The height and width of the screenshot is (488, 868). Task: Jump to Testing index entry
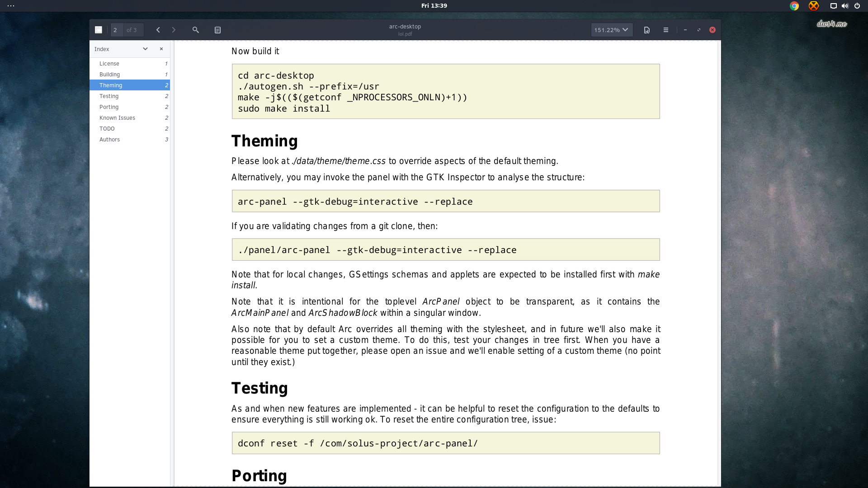click(x=130, y=96)
